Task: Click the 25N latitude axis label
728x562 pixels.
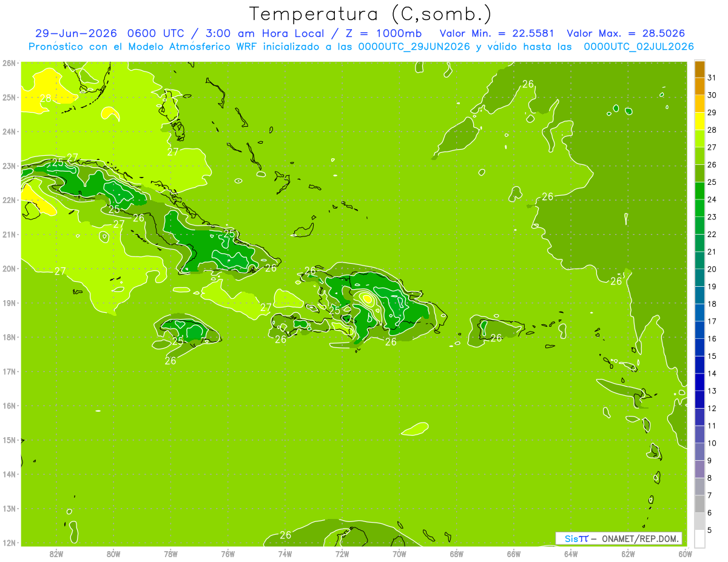Action: tap(8, 97)
